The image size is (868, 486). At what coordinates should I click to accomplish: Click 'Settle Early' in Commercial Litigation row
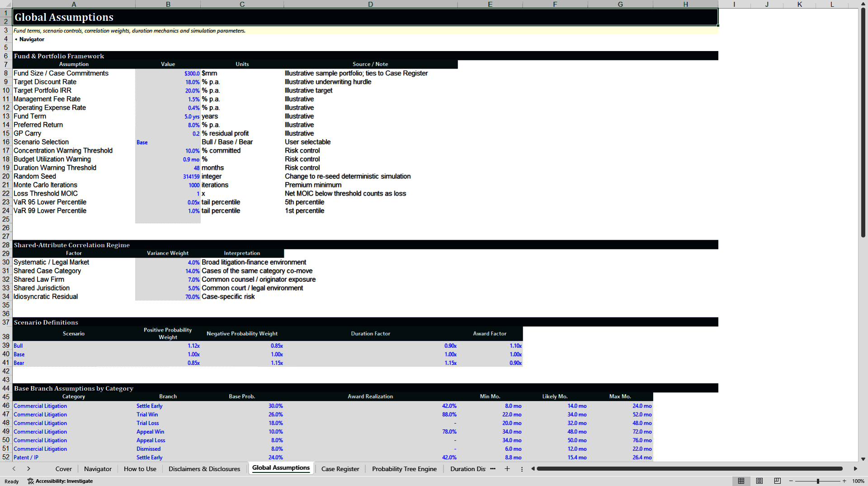coord(168,406)
